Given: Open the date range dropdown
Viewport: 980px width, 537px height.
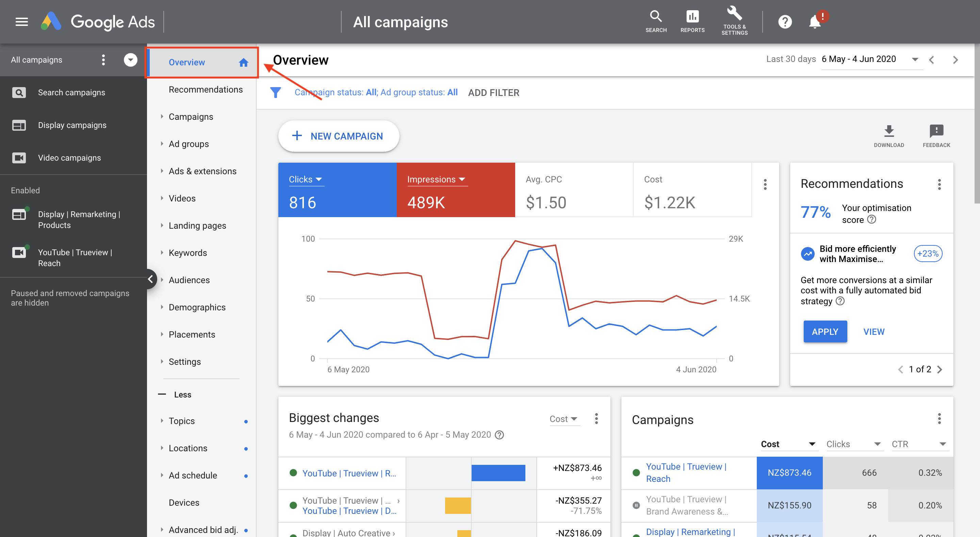Looking at the screenshot, I should coord(871,59).
